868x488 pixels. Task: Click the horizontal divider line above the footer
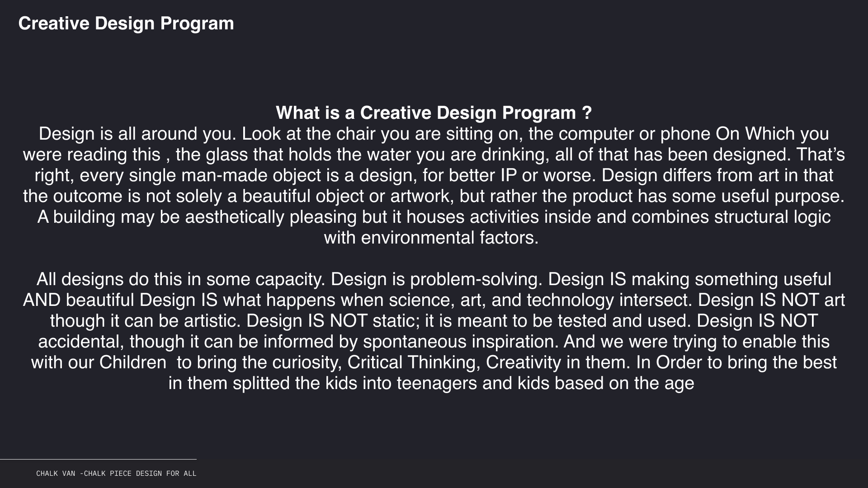pyautogui.click(x=98, y=459)
